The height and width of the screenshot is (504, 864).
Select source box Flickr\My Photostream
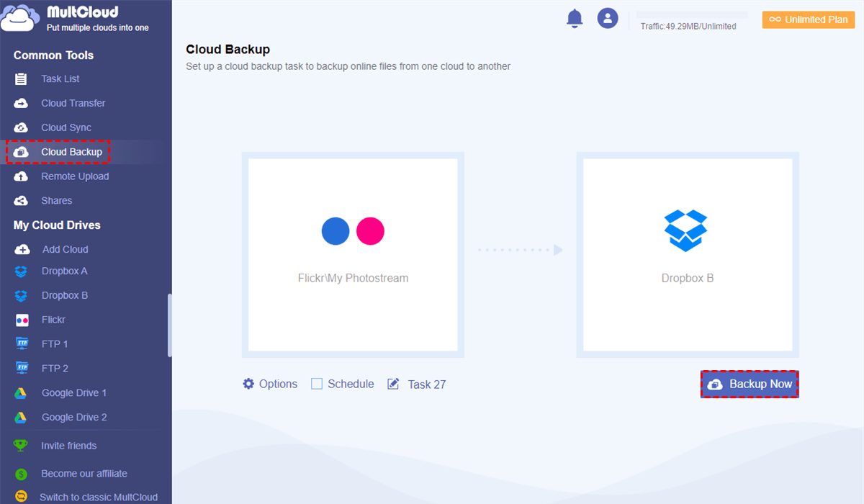click(353, 255)
